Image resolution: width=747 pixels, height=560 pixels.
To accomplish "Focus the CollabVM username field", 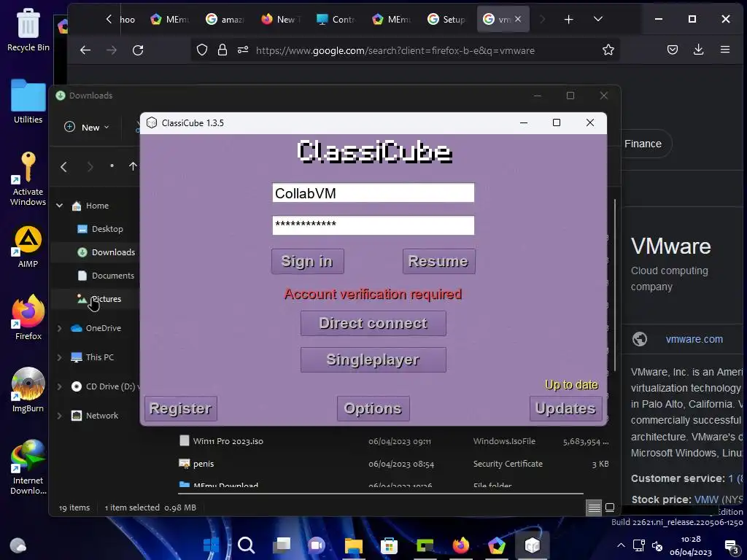I will click(x=373, y=192).
